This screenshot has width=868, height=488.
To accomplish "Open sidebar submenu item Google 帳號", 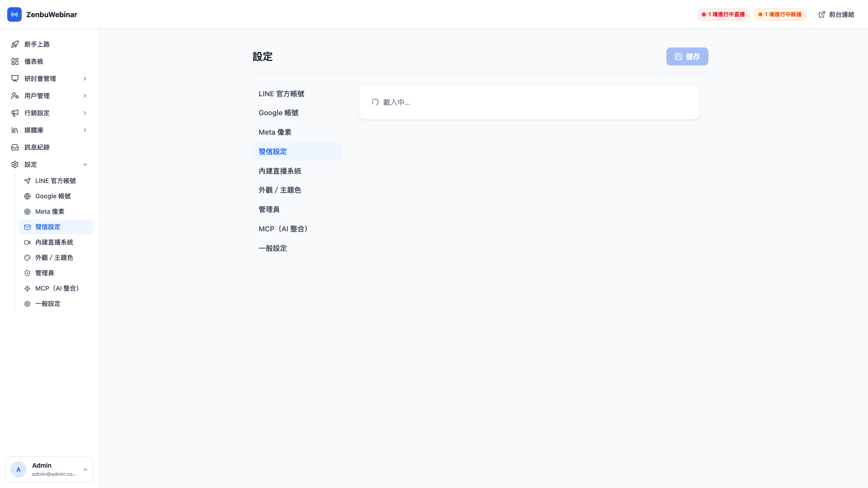I will tap(56, 196).
